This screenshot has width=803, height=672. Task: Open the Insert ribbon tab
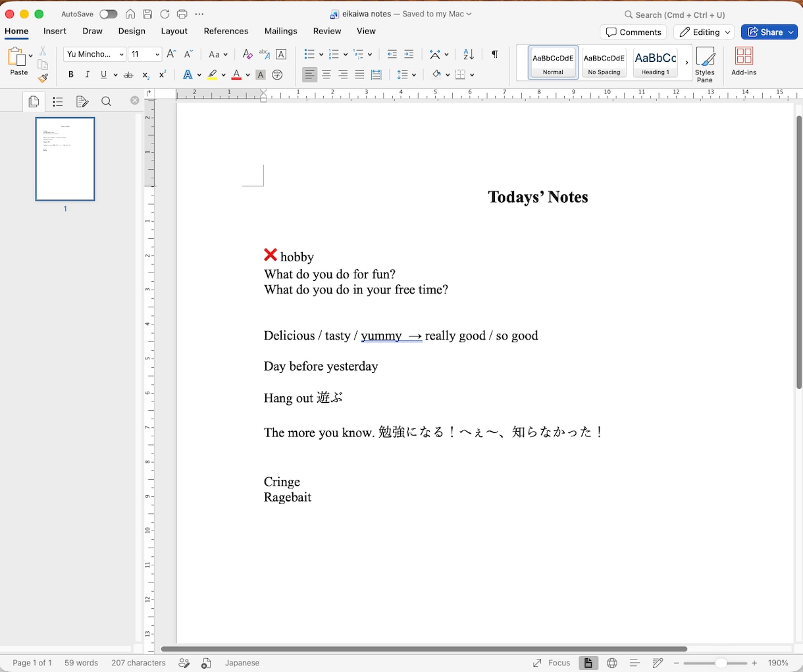(x=55, y=31)
